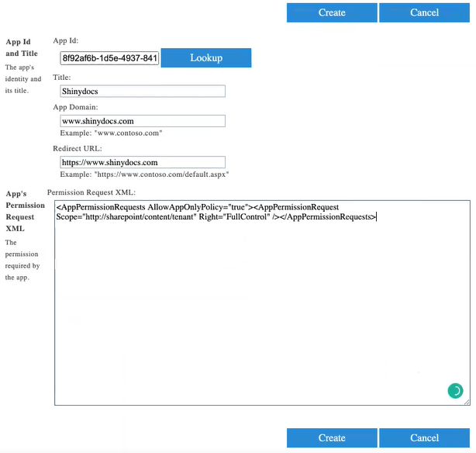Click the "Title:" field label
476x453 pixels.
coord(62,78)
